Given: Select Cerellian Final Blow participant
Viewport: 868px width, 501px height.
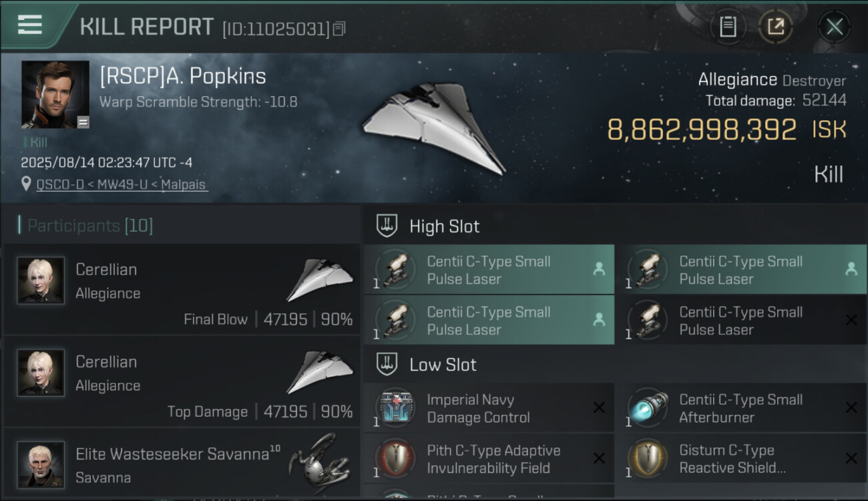Looking at the screenshot, I should click(x=182, y=290).
